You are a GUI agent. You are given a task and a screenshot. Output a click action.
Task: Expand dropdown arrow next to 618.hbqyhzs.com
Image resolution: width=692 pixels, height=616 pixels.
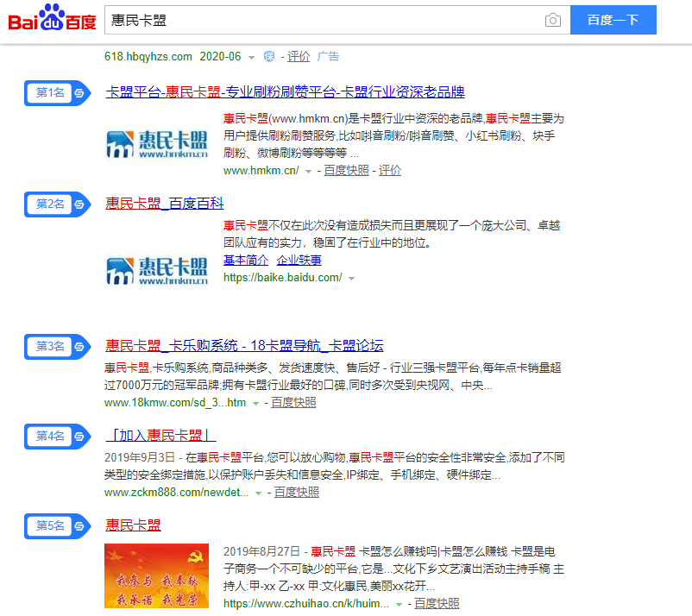(x=252, y=57)
